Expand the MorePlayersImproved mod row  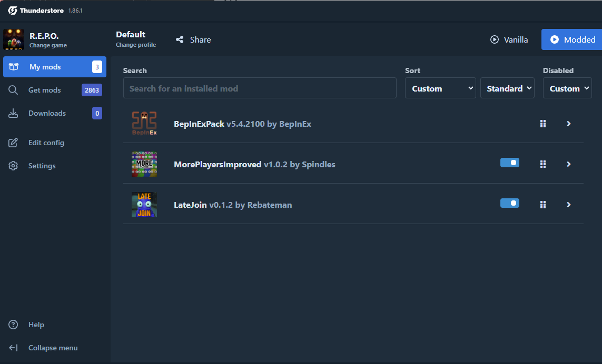[569, 164]
